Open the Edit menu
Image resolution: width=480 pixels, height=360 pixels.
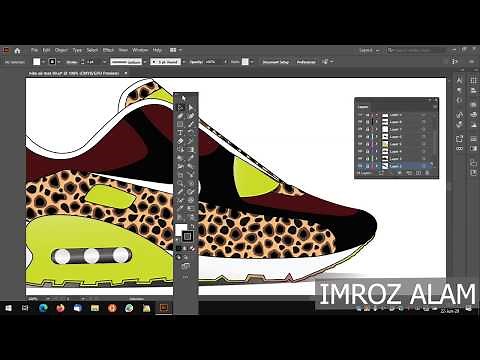(46, 50)
